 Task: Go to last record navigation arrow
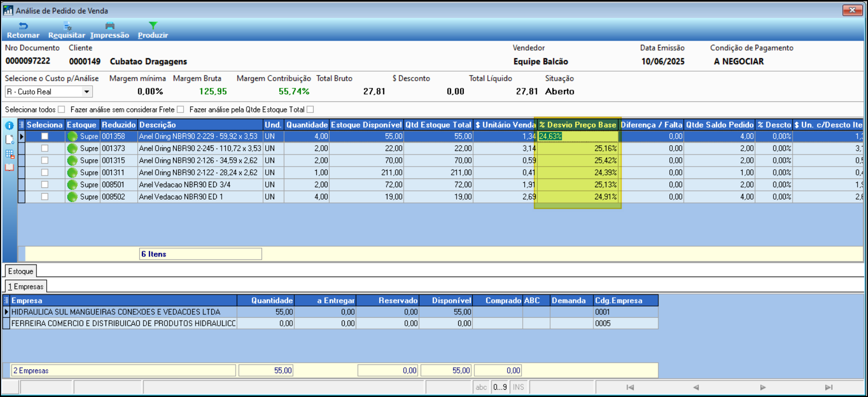[x=829, y=387]
